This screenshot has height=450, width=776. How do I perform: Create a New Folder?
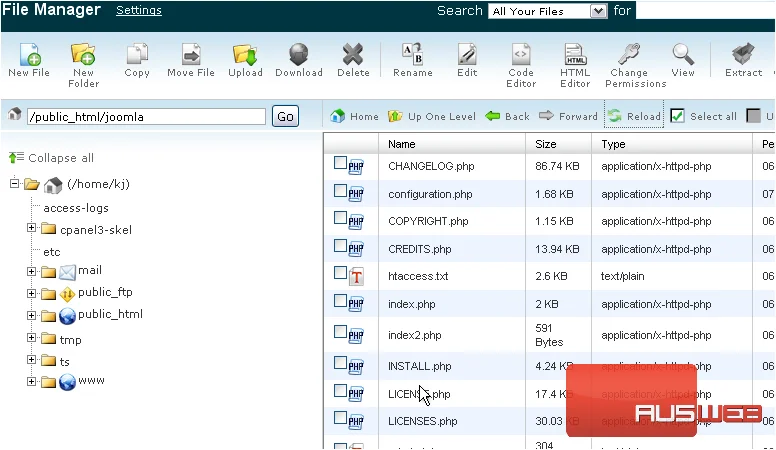[83, 54]
